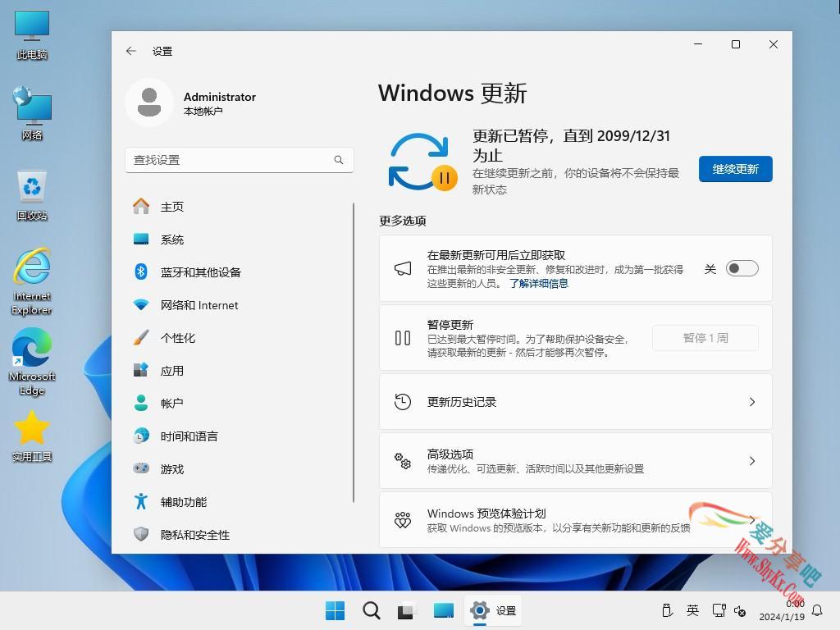Click the history clock icon for 更新历史记录
This screenshot has height=630, width=840.
403,402
